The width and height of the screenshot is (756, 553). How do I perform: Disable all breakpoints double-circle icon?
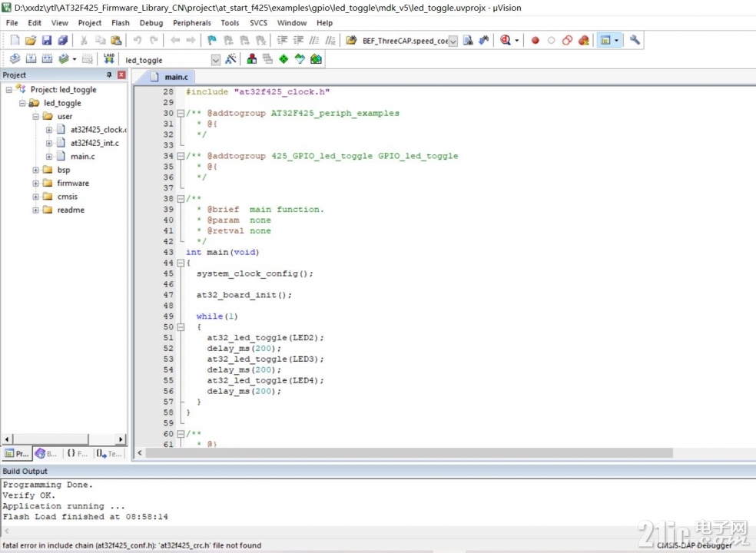(568, 41)
